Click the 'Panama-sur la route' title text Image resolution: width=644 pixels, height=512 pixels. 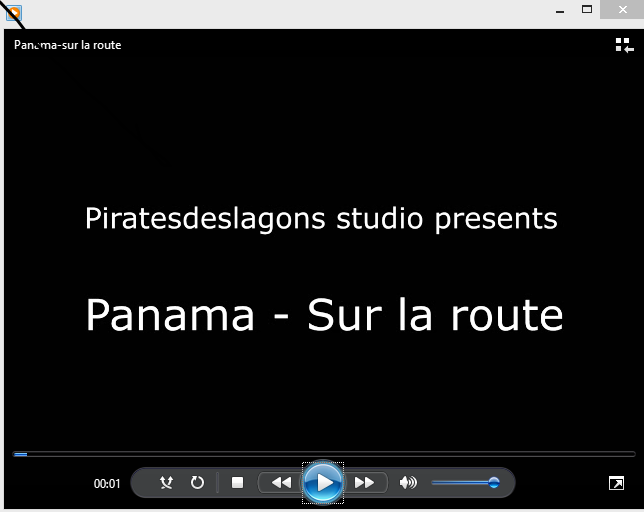(x=68, y=45)
